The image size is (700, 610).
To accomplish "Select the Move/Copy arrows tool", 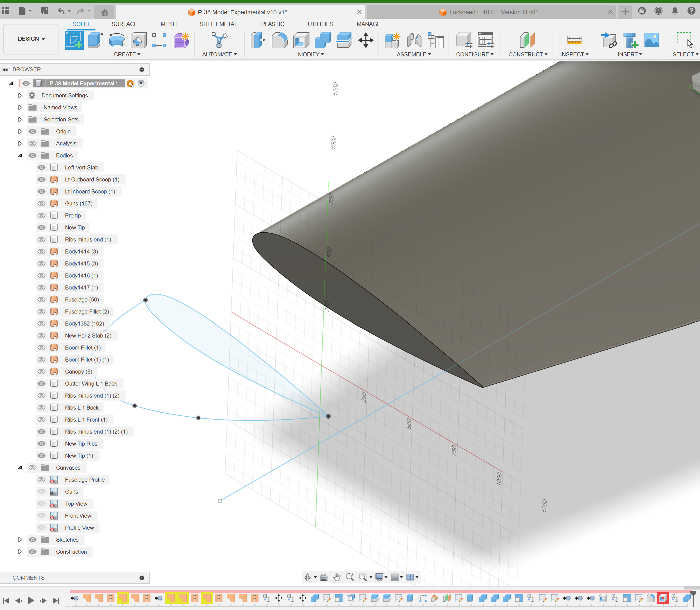I will (366, 40).
